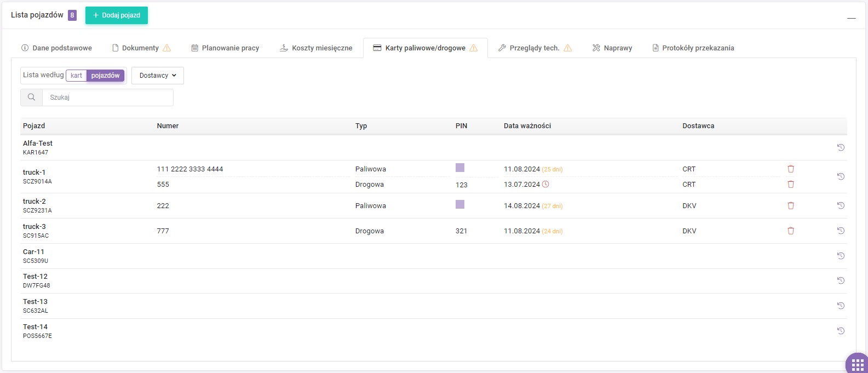Select vehicle truck-3
The width and height of the screenshot is (868, 373).
(x=35, y=226)
